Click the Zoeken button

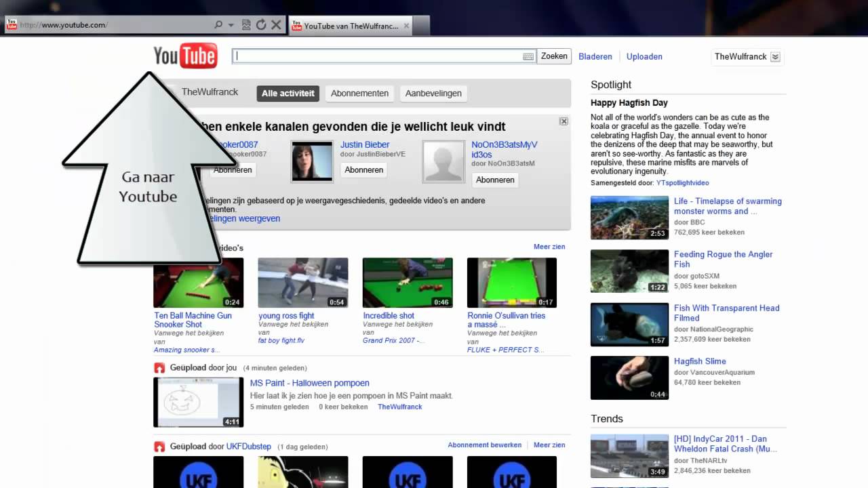[554, 56]
